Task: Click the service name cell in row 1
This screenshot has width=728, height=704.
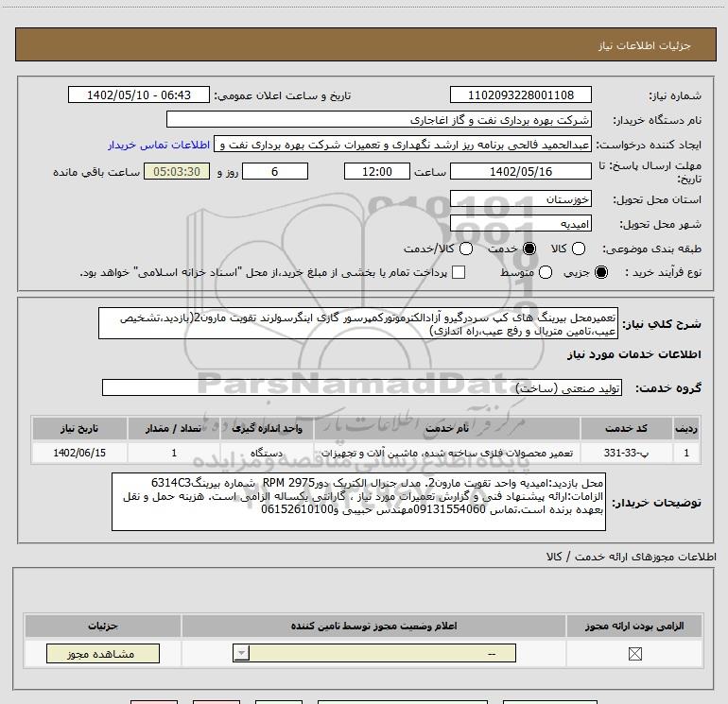Action: pos(446,453)
